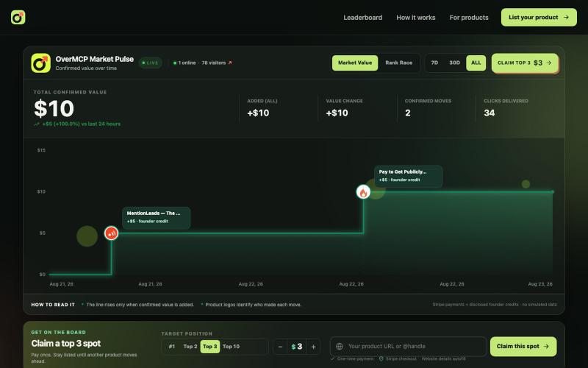The width and height of the screenshot is (588, 368).
Task: Click the flame logo marker on chart
Action: pyautogui.click(x=363, y=192)
